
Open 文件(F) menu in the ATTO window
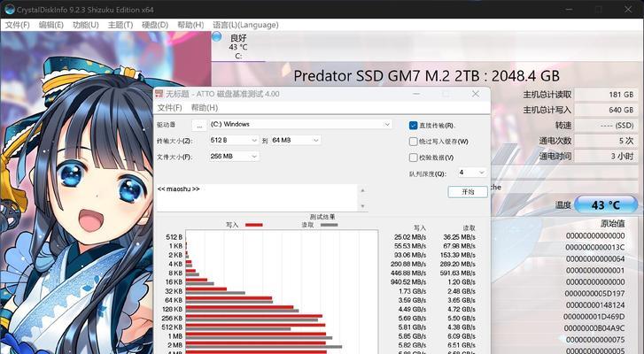[169, 108]
